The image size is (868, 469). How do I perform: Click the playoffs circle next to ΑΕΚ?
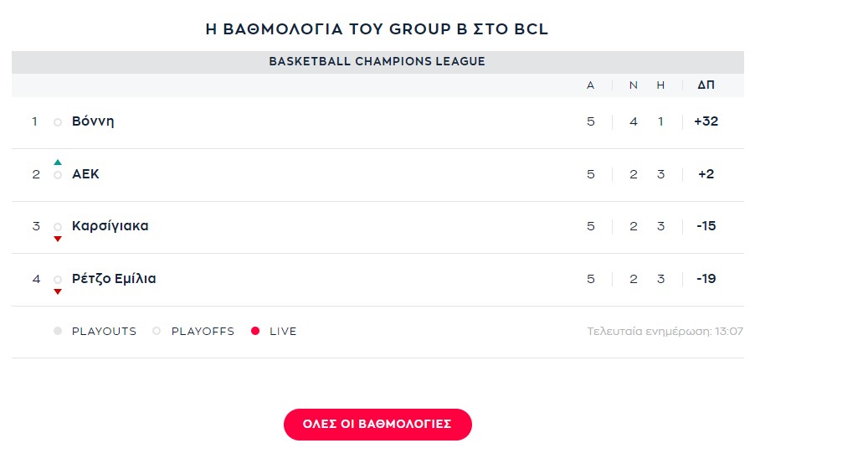coord(58,175)
